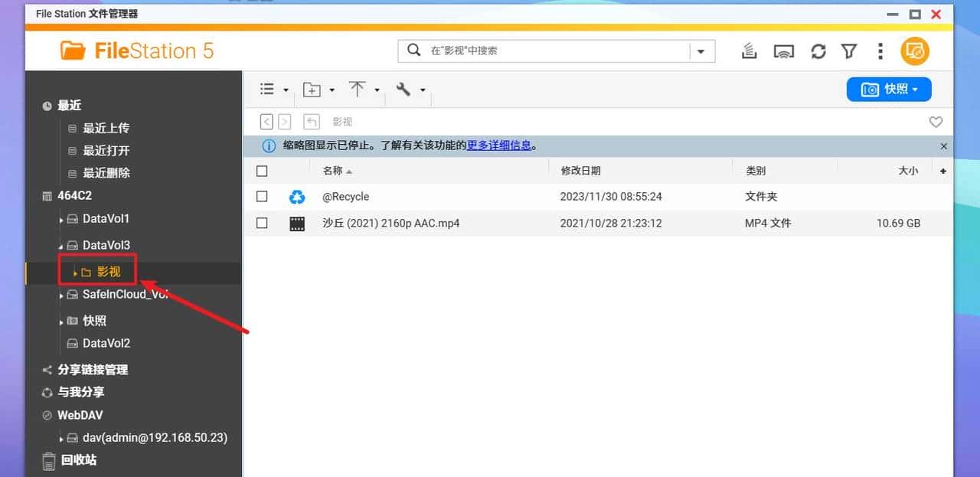Maximize the File Station window
980x477 pixels.
(915, 15)
